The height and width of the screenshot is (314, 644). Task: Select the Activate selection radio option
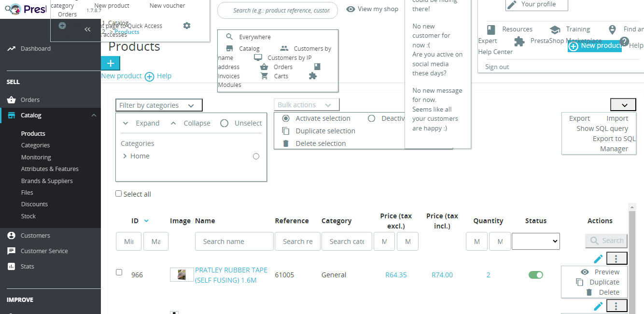click(286, 118)
